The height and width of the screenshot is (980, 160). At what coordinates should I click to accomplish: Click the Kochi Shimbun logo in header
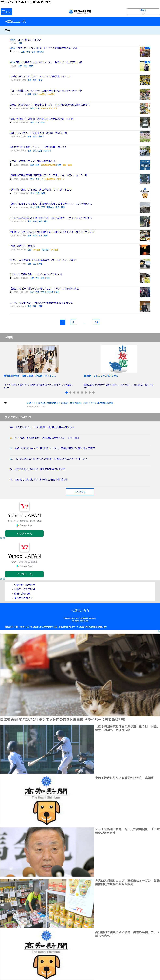(x=80, y=12)
